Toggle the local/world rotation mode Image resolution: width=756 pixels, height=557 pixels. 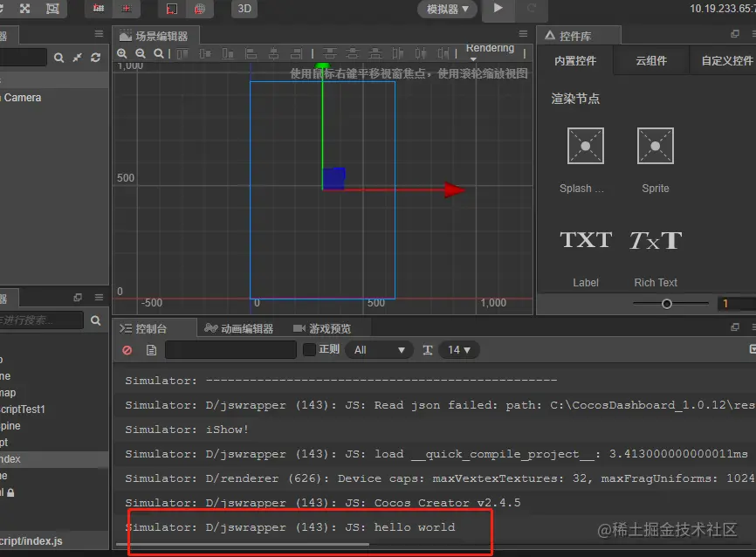pyautogui.click(x=127, y=9)
